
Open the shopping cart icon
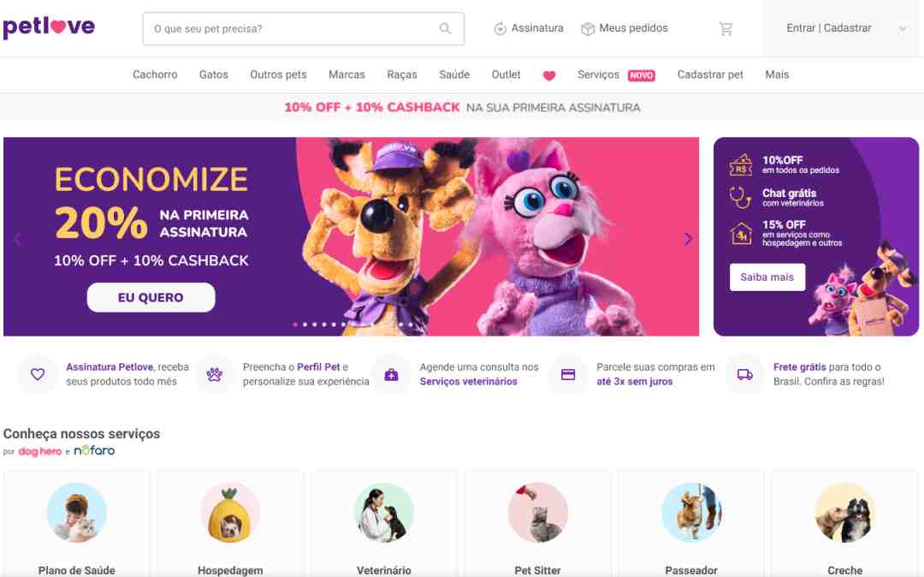(x=726, y=28)
